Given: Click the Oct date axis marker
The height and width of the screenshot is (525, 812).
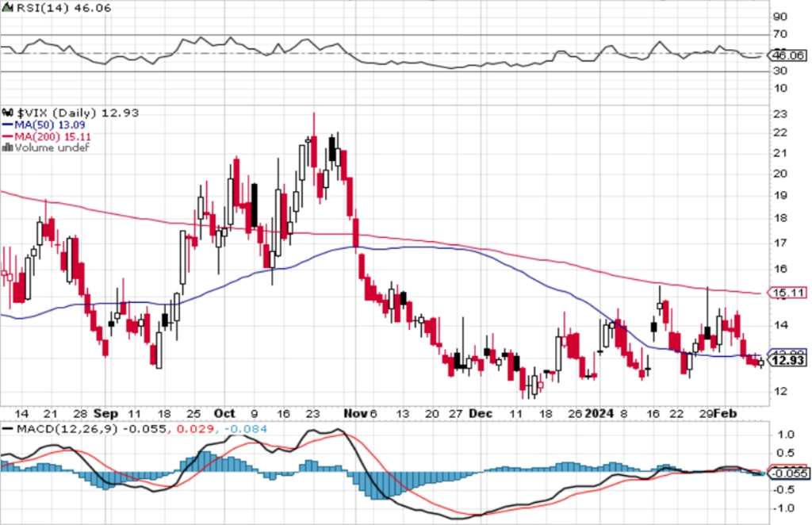Looking at the screenshot, I should pos(224,414).
